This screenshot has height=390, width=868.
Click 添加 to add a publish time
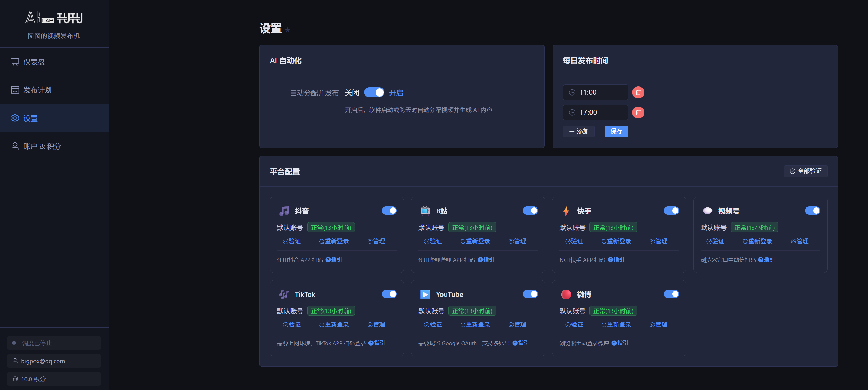click(579, 132)
